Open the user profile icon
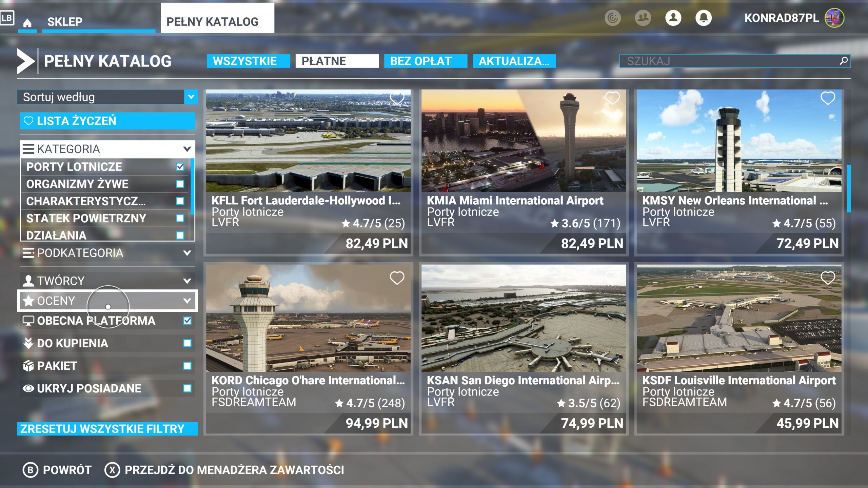This screenshot has height=488, width=868. 673,18
